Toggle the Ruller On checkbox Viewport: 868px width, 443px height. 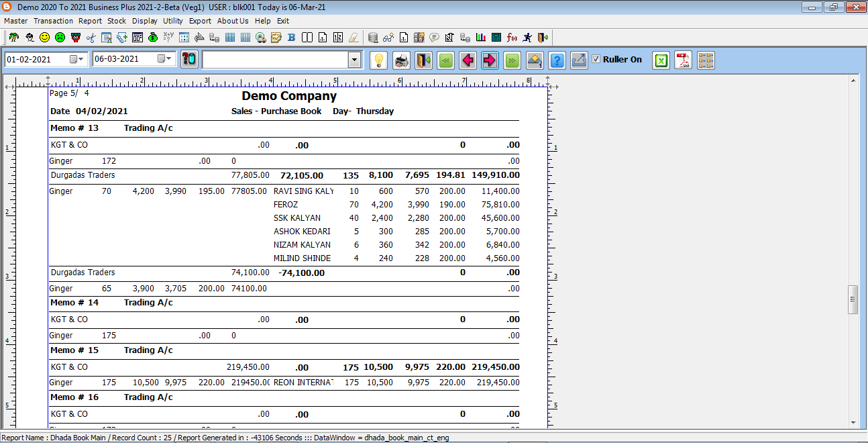596,59
